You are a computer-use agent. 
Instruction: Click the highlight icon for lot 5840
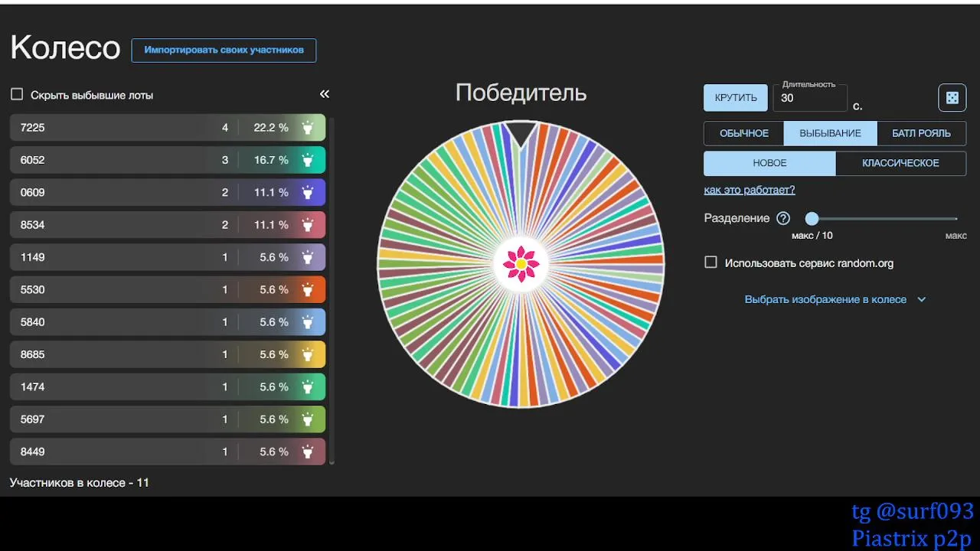tap(307, 322)
